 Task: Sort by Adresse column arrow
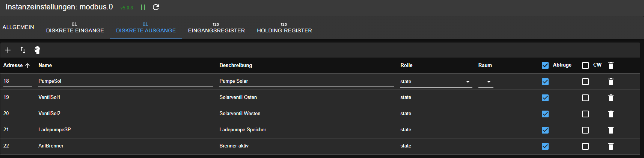27,65
